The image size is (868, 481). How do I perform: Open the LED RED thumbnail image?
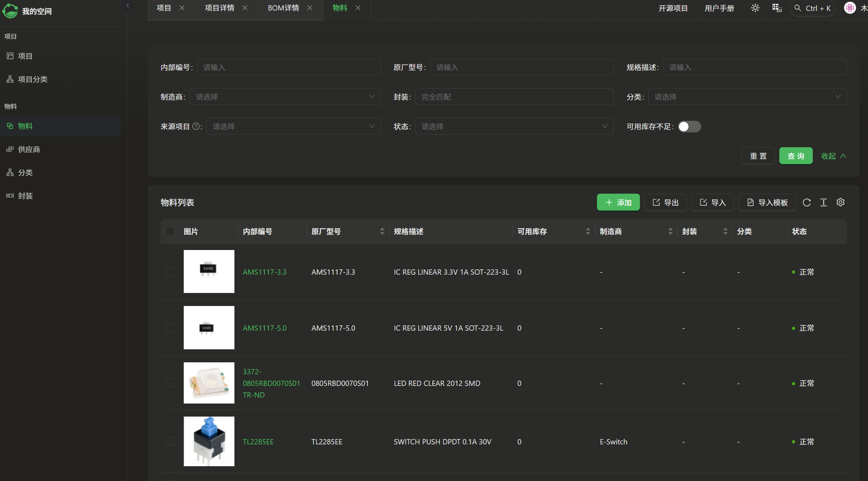209,383
